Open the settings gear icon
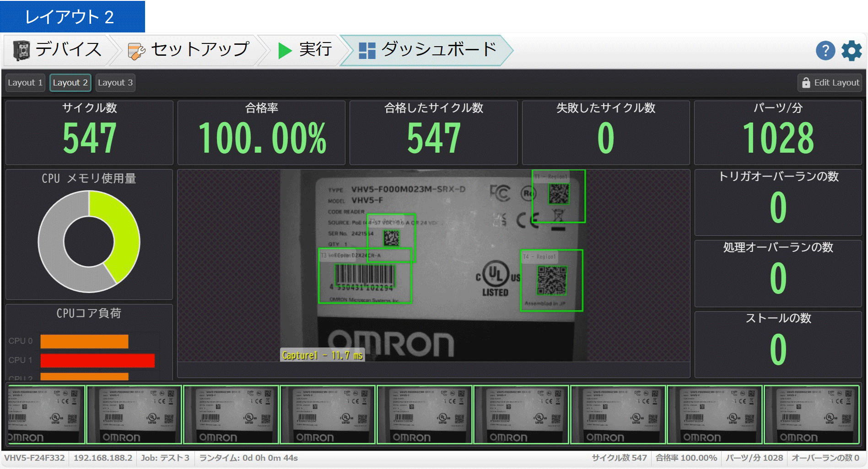The image size is (868, 469). point(852,50)
